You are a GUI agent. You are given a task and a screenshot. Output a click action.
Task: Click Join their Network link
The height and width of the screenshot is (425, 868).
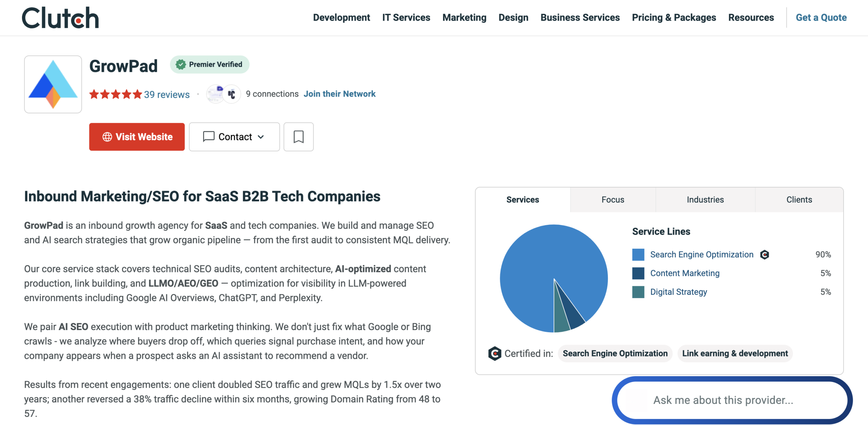[339, 94]
